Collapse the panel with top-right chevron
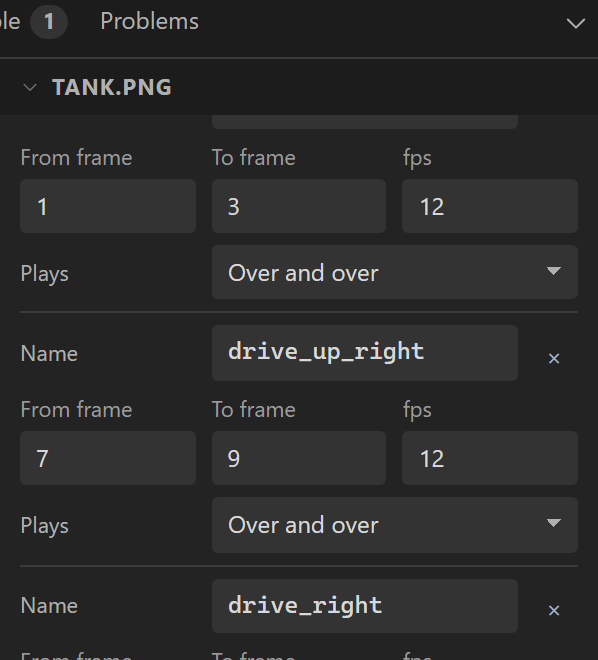598x660 pixels. click(575, 23)
